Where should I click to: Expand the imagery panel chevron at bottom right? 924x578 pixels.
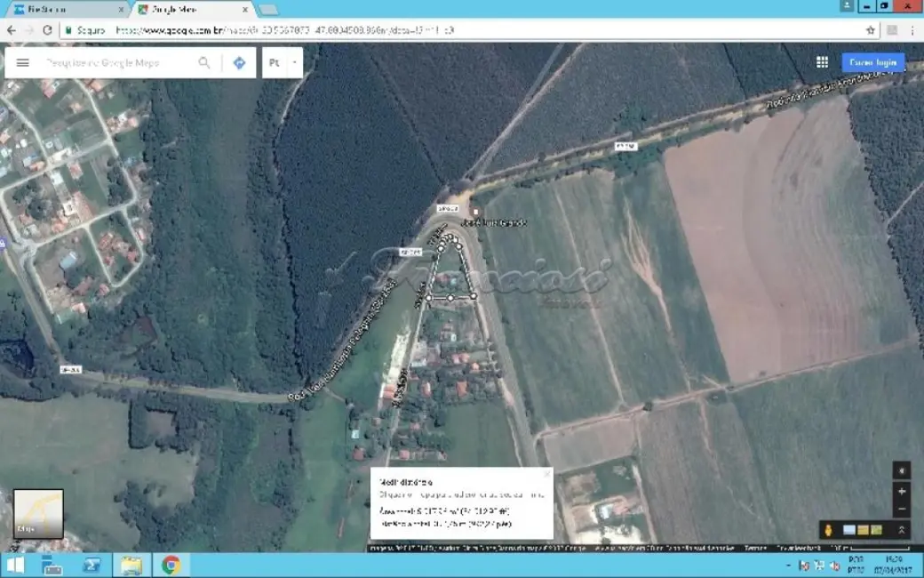[902, 530]
